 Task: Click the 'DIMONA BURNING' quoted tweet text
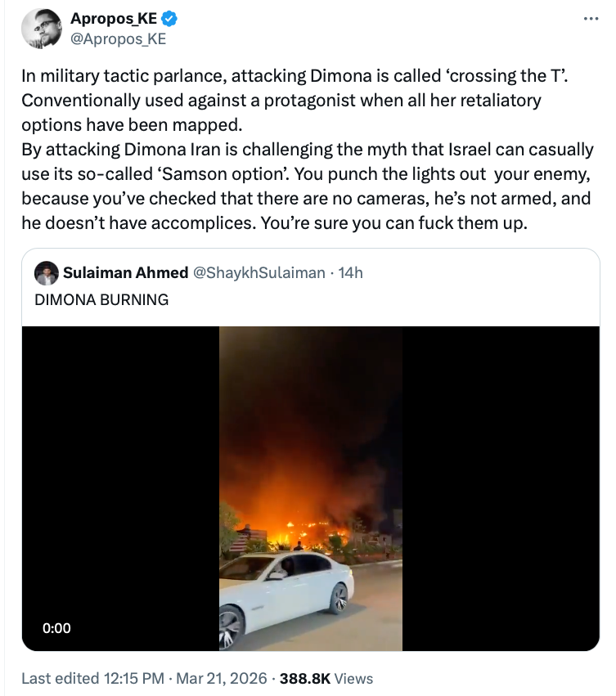(x=101, y=299)
